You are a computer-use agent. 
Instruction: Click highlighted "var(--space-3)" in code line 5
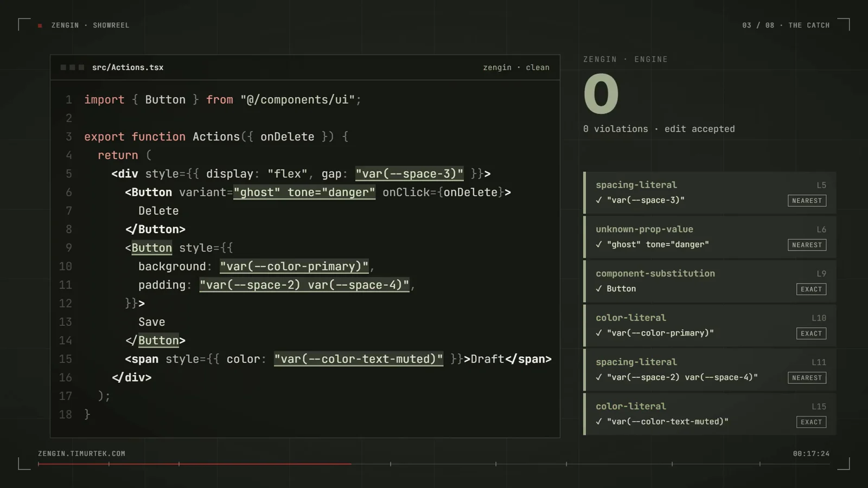tap(410, 174)
